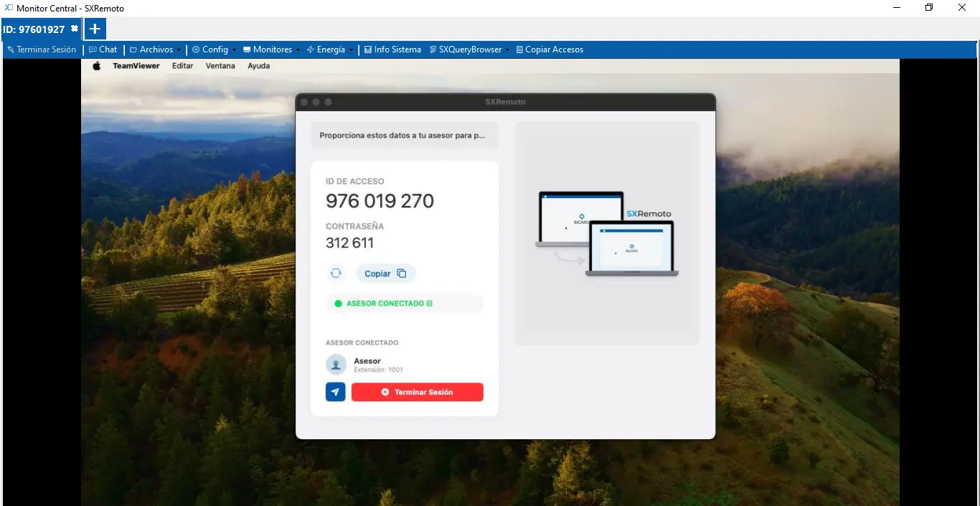
Task: Click Copiar Accesos in the toolbar
Action: pos(550,50)
